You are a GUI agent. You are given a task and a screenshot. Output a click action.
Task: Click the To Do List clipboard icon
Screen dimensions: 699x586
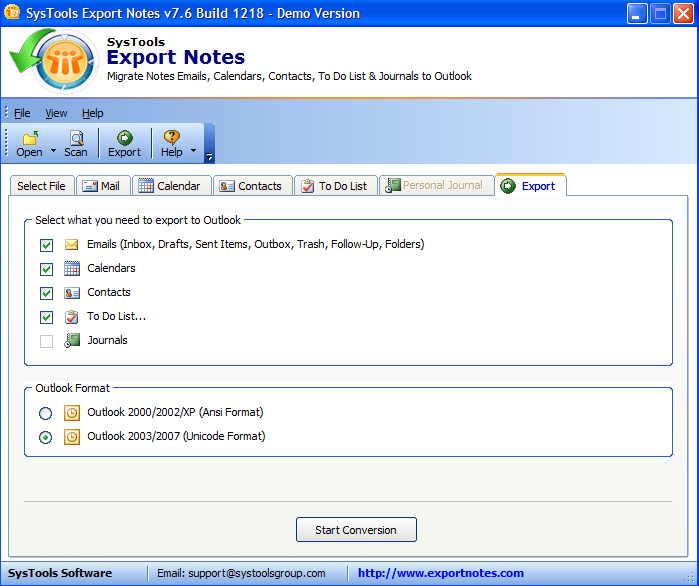pos(72,317)
